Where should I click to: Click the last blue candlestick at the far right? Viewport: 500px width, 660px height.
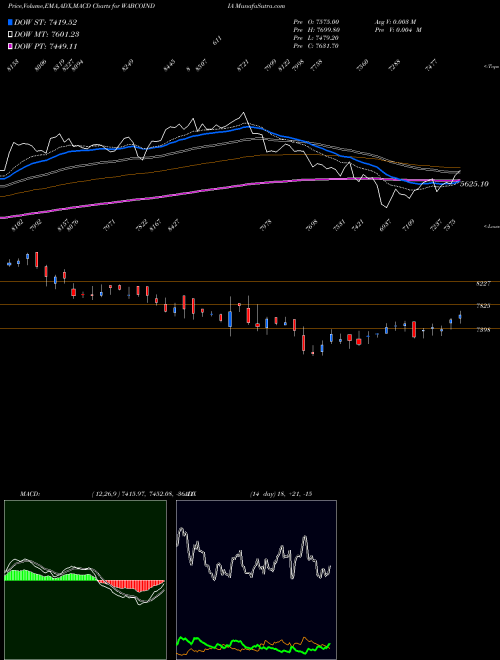click(x=460, y=317)
